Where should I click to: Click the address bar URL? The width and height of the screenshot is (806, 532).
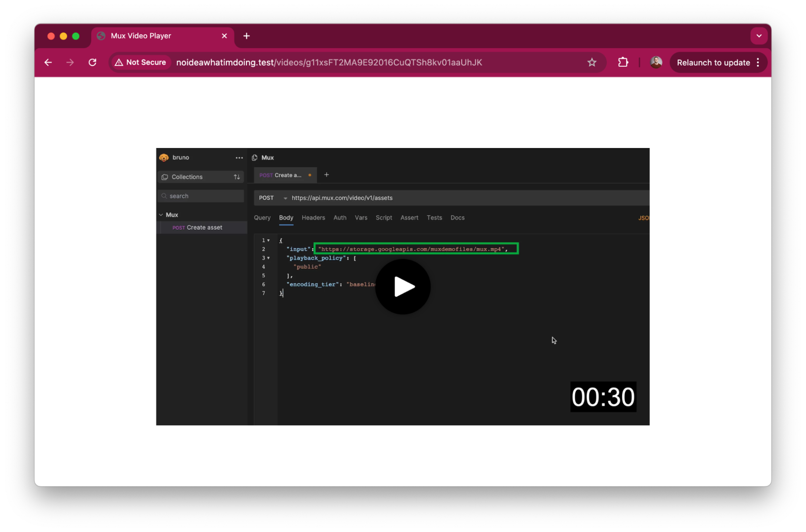pyautogui.click(x=329, y=63)
